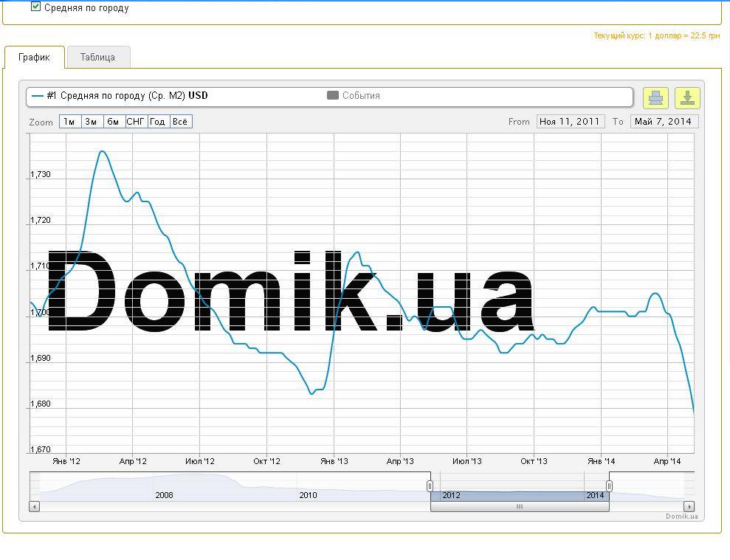Hide the #1 Средняя по городу USD series

click(x=120, y=96)
